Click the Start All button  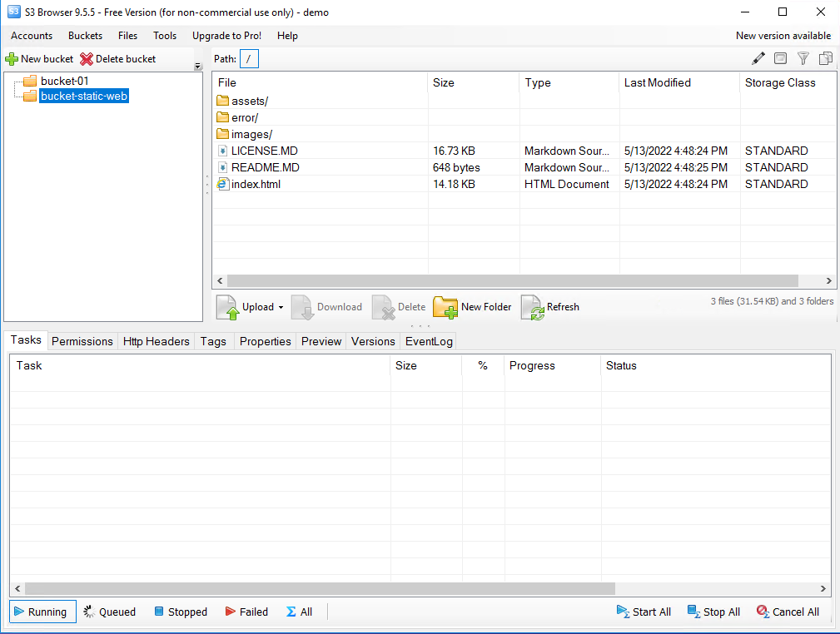pyautogui.click(x=644, y=612)
